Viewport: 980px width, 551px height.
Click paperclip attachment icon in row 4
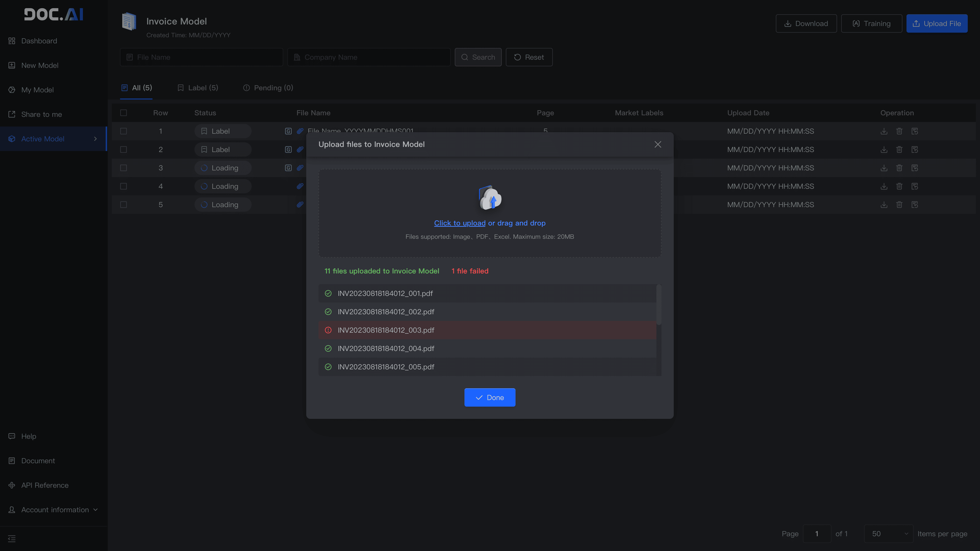click(x=300, y=186)
